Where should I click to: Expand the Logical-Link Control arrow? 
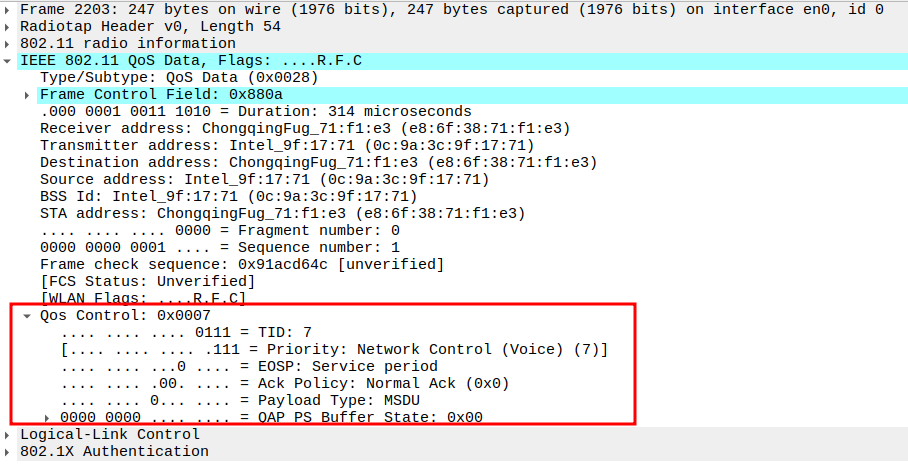click(9, 434)
